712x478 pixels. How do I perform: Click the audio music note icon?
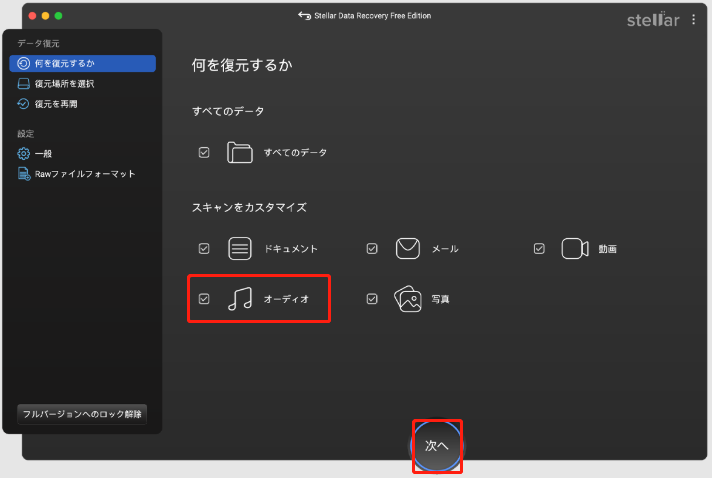point(240,299)
